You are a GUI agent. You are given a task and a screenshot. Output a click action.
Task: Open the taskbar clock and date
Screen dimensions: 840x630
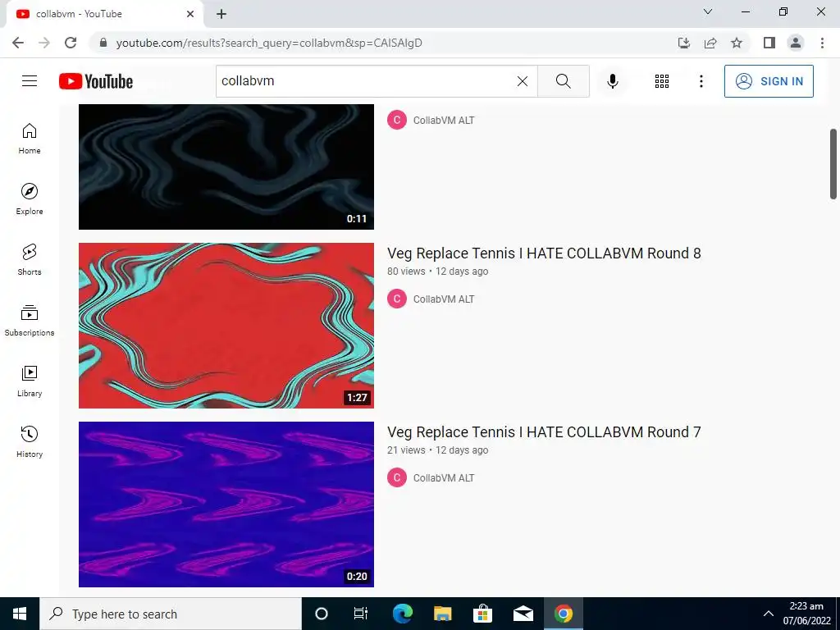807,614
